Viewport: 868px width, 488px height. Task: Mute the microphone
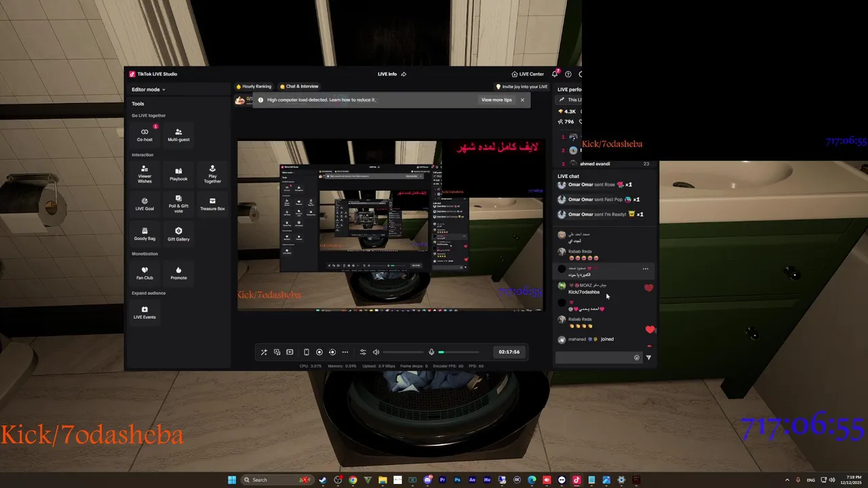click(431, 352)
